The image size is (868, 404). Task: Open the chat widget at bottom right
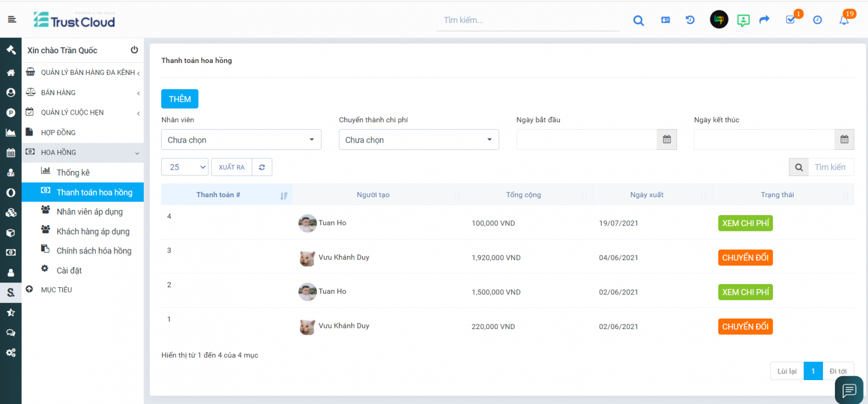click(849, 390)
